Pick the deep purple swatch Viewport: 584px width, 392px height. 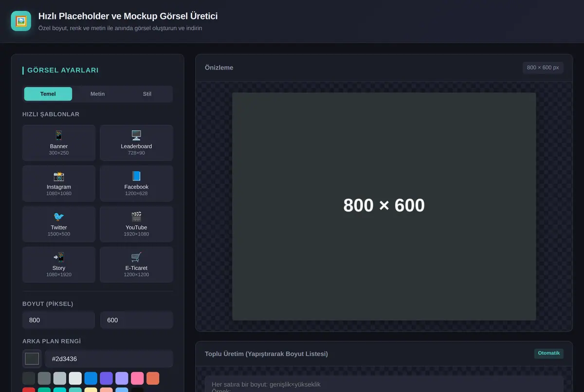(x=107, y=378)
